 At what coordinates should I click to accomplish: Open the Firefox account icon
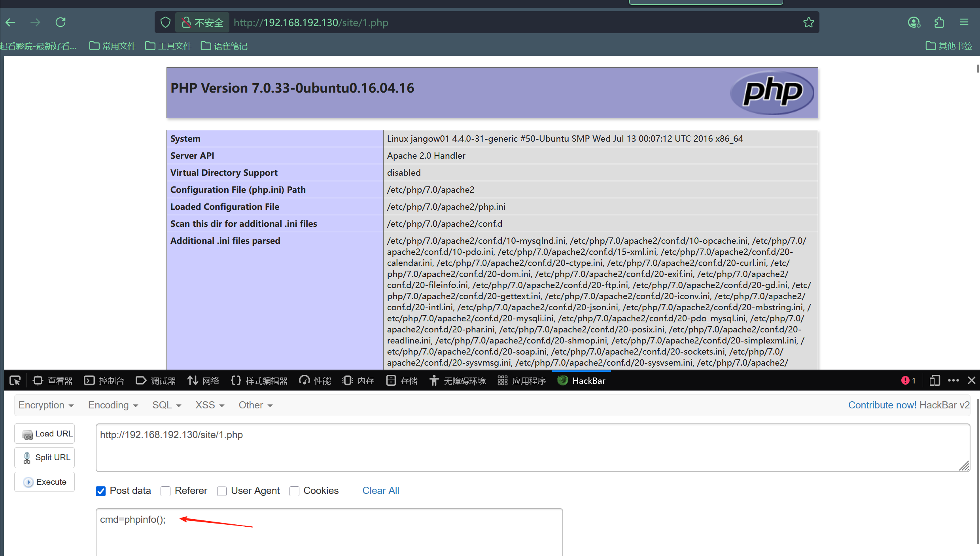[x=914, y=23]
